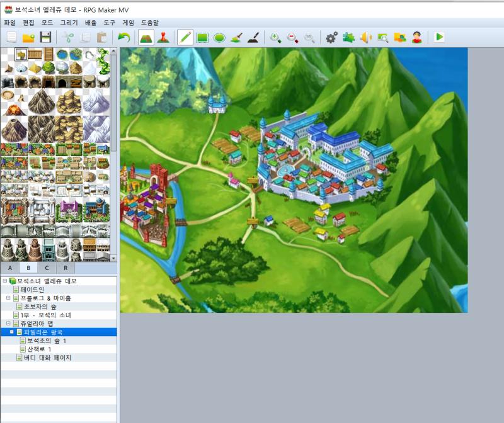
Task: Open the Resource Manager icon
Action: pyautogui.click(x=400, y=37)
